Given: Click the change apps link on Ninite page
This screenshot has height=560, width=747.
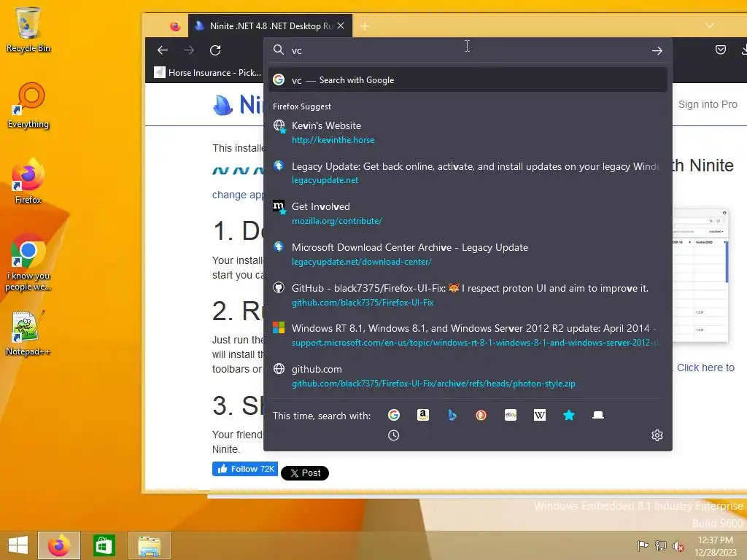Looking at the screenshot, I should click(x=237, y=195).
